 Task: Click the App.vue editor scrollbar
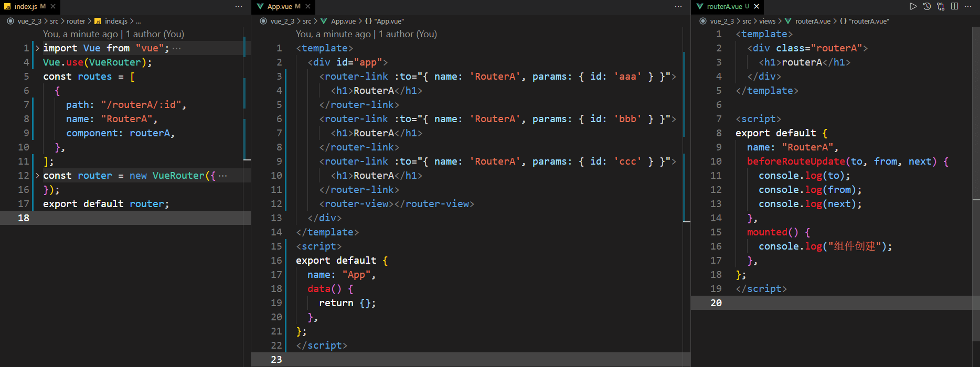(x=687, y=197)
